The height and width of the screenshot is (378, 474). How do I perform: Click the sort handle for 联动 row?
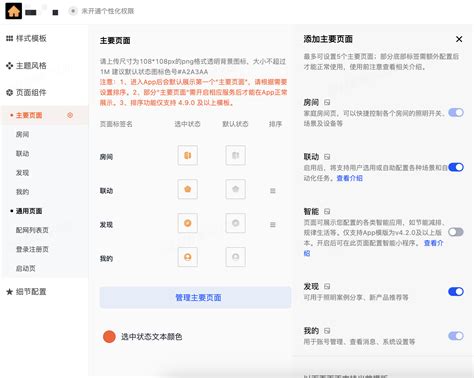(x=273, y=191)
